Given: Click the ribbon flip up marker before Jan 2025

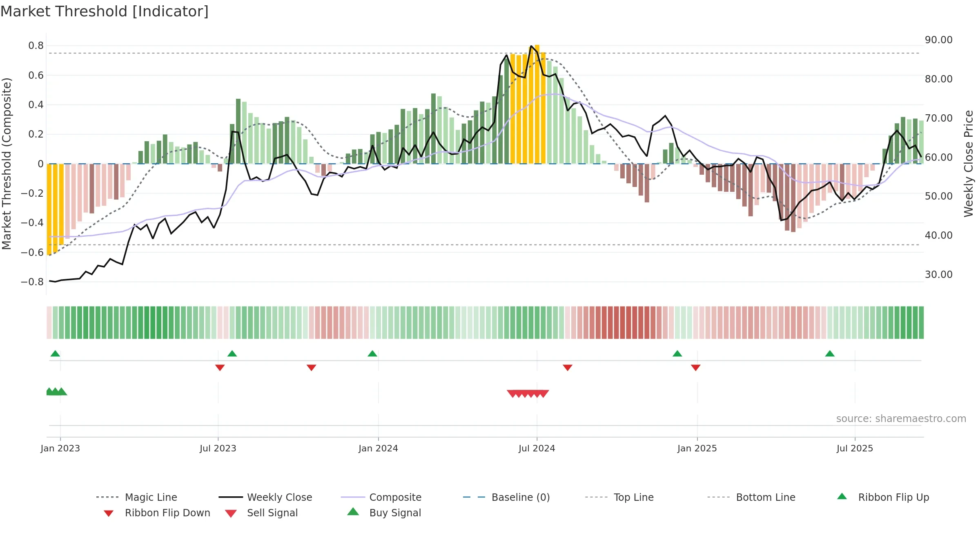Looking at the screenshot, I should pos(677,353).
